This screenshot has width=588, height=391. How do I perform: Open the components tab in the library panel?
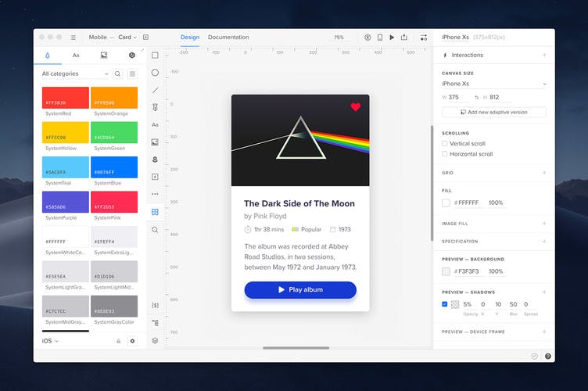132,55
